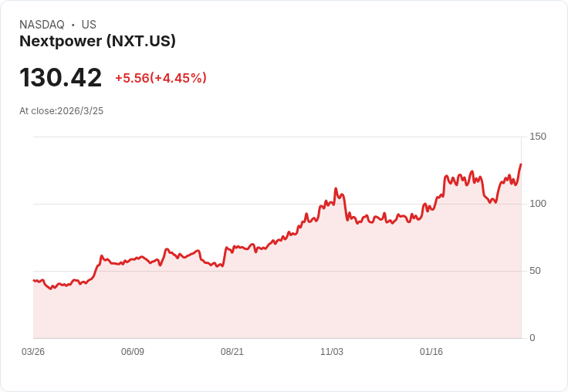Screen dimensions: 568x392
Task: Click the US market label
Action: pos(89,25)
